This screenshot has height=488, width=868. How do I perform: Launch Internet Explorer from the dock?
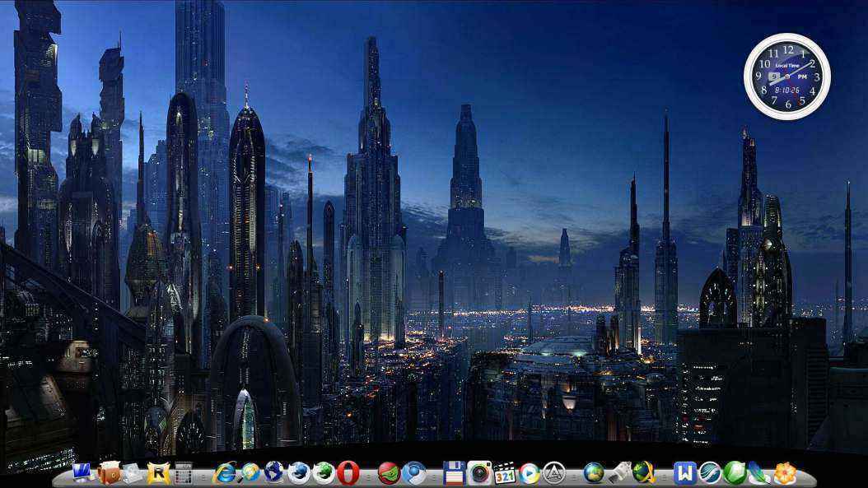[x=224, y=473]
